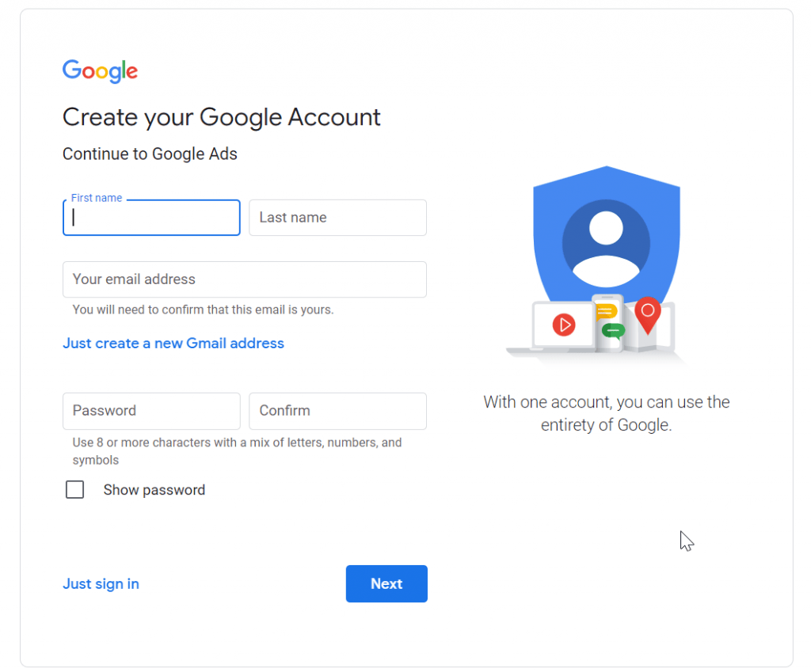Open the Just create a new Gmail address link
This screenshot has height=672, width=811.
pyautogui.click(x=173, y=343)
